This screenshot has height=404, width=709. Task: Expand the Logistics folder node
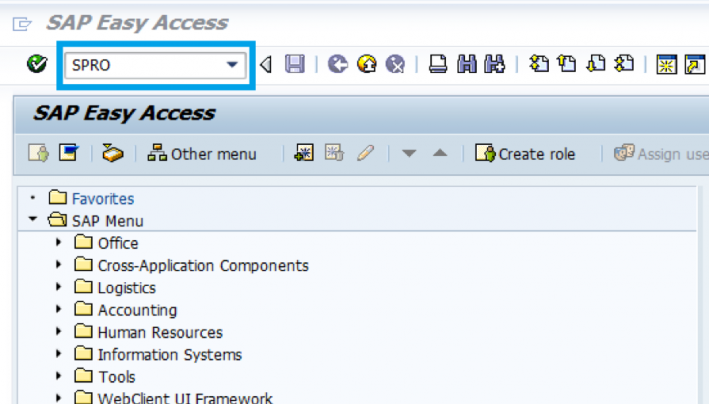[60, 287]
